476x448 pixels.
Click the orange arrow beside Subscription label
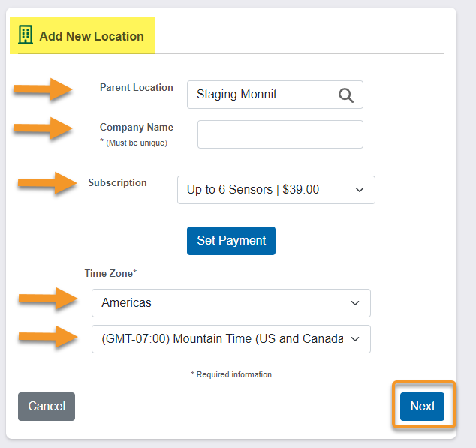pos(47,182)
